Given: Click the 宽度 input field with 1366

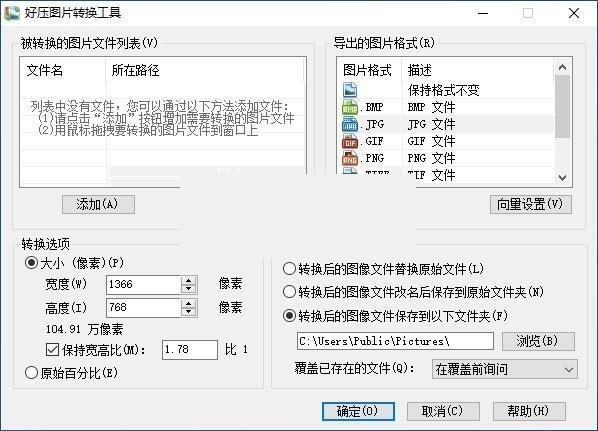Looking at the screenshot, I should click(x=143, y=285).
